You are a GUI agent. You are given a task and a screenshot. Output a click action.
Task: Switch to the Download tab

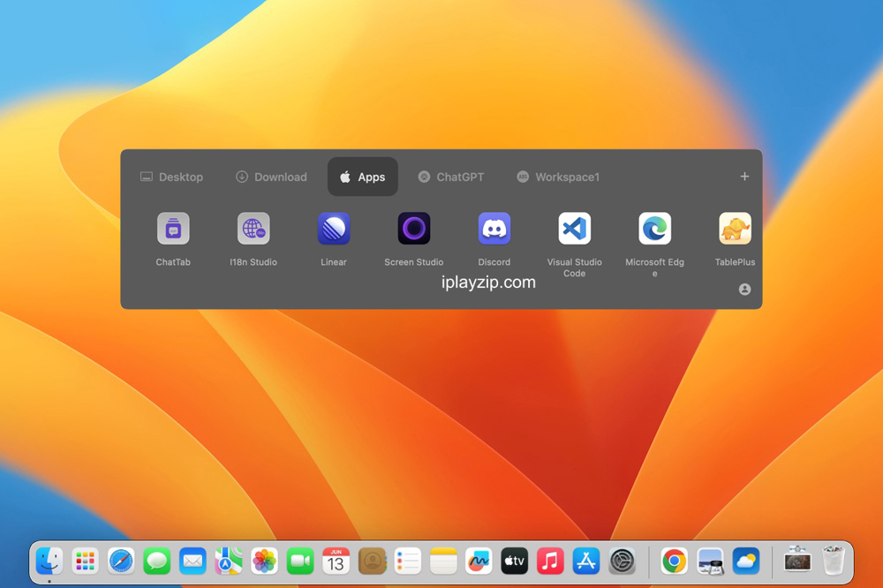271,177
